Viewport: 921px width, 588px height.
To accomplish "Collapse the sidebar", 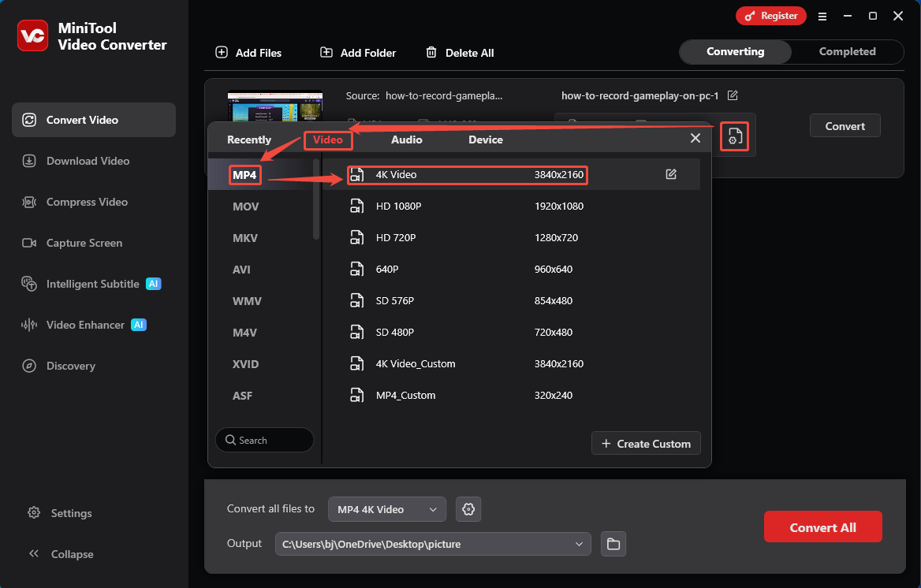I will click(x=61, y=554).
